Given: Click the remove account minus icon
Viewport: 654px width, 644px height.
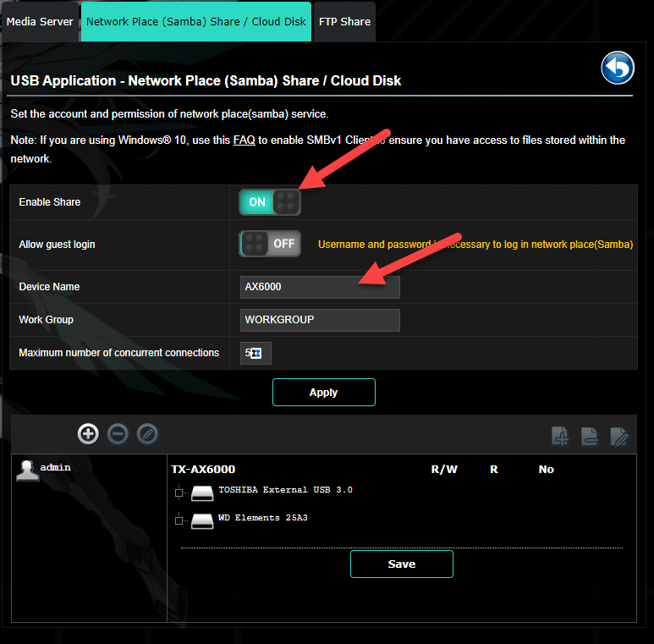Looking at the screenshot, I should (x=118, y=434).
